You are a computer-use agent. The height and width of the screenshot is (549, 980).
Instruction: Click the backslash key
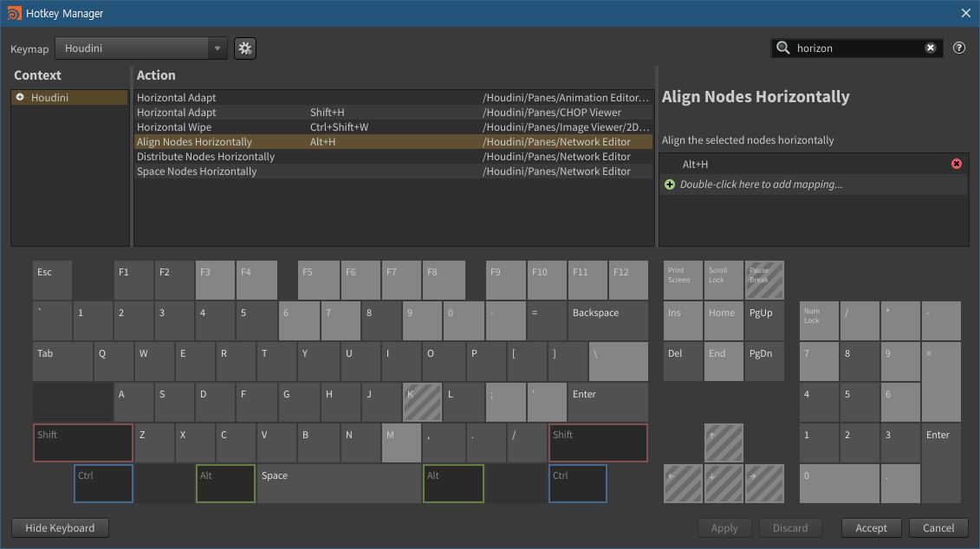pos(618,361)
